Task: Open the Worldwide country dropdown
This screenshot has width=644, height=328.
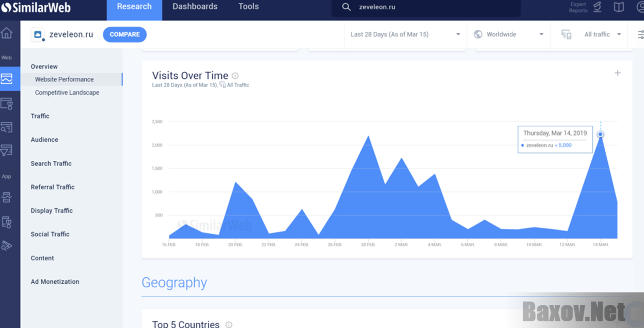Action: (509, 35)
